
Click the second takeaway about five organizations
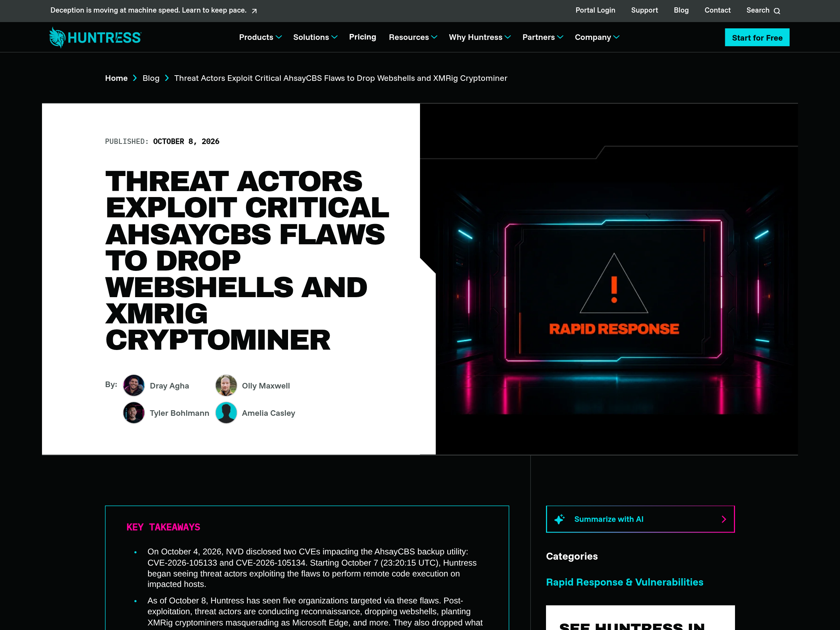pyautogui.click(x=315, y=611)
